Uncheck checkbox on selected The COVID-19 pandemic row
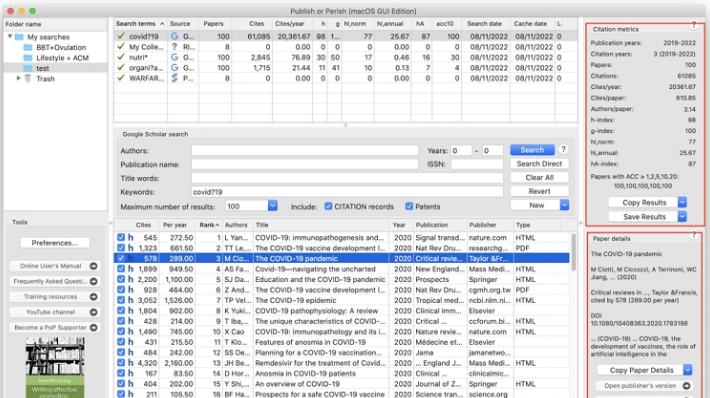This screenshot has width=710, height=398. [x=121, y=258]
